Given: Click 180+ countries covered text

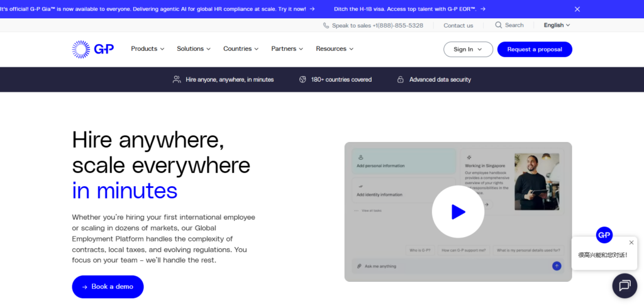Looking at the screenshot, I should coord(341,80).
